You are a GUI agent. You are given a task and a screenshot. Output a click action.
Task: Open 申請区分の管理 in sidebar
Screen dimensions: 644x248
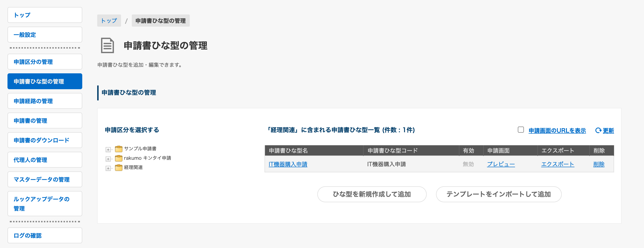click(45, 62)
